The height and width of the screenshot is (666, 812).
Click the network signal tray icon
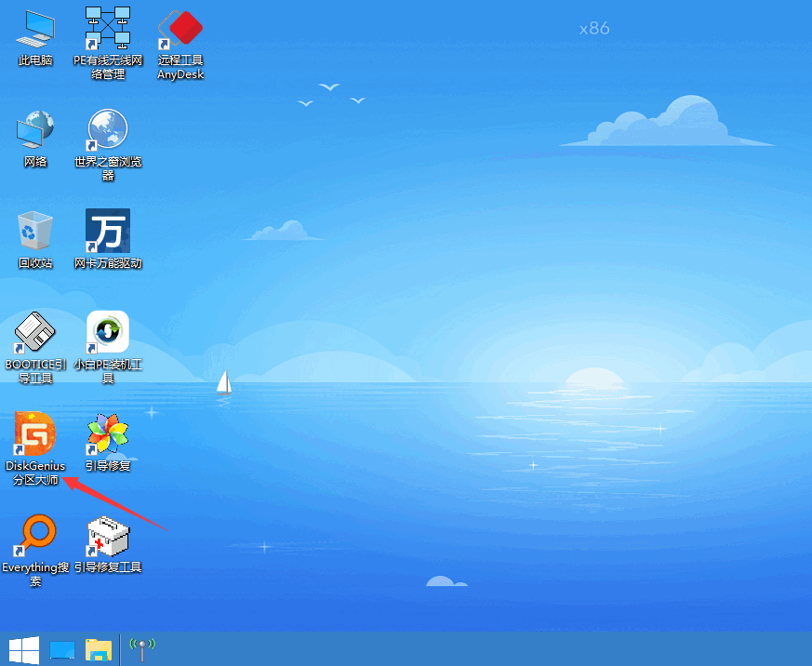point(141,649)
